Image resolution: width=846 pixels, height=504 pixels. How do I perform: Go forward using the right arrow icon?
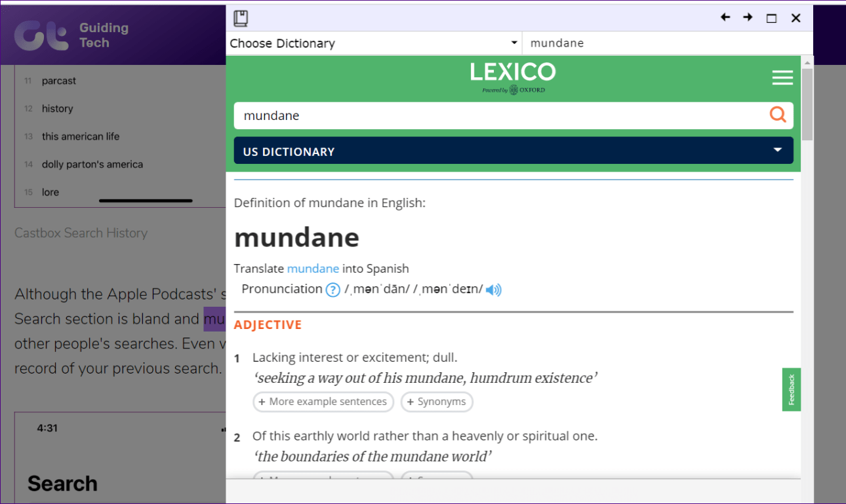748,18
